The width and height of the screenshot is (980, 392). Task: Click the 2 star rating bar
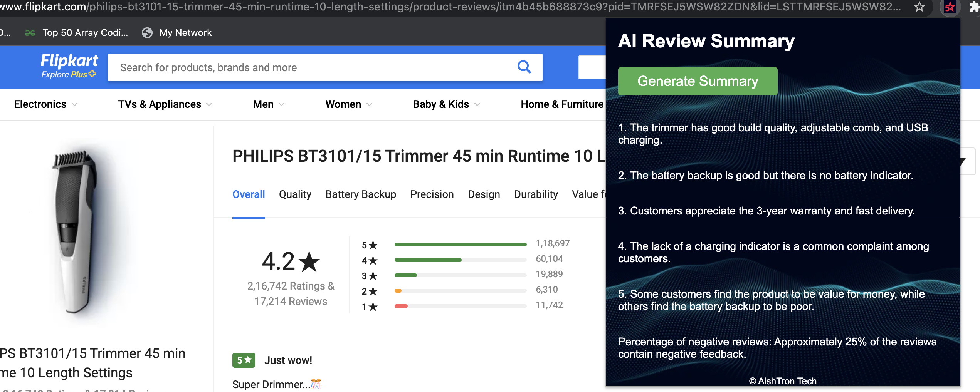(461, 291)
